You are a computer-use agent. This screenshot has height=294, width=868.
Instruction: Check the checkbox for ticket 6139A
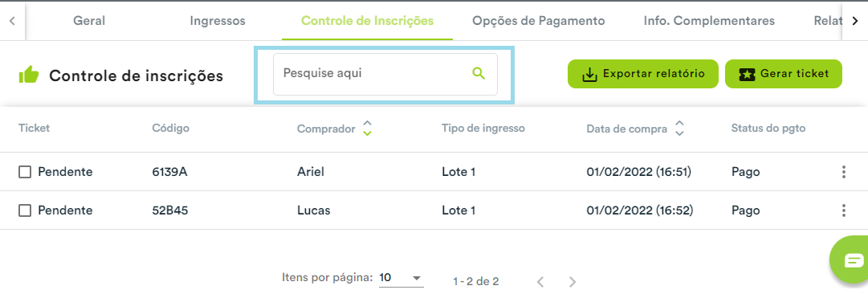pyautogui.click(x=25, y=172)
